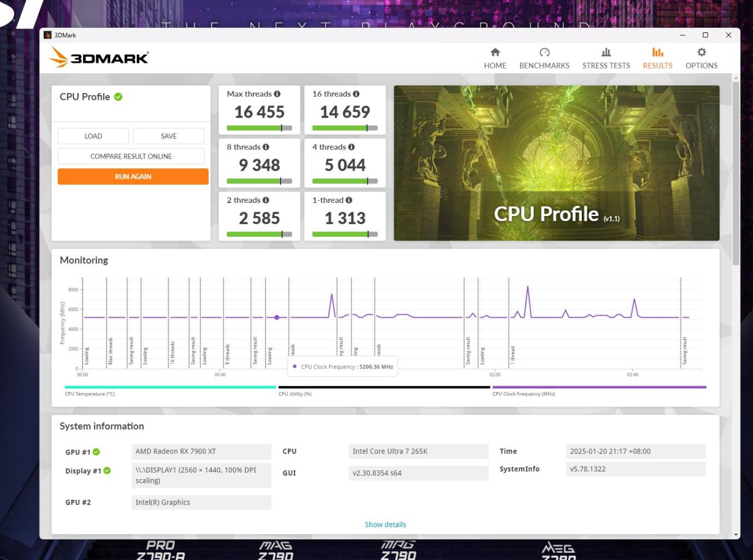Open the Stress Tests tab
This screenshot has height=560, width=753.
pyautogui.click(x=606, y=58)
